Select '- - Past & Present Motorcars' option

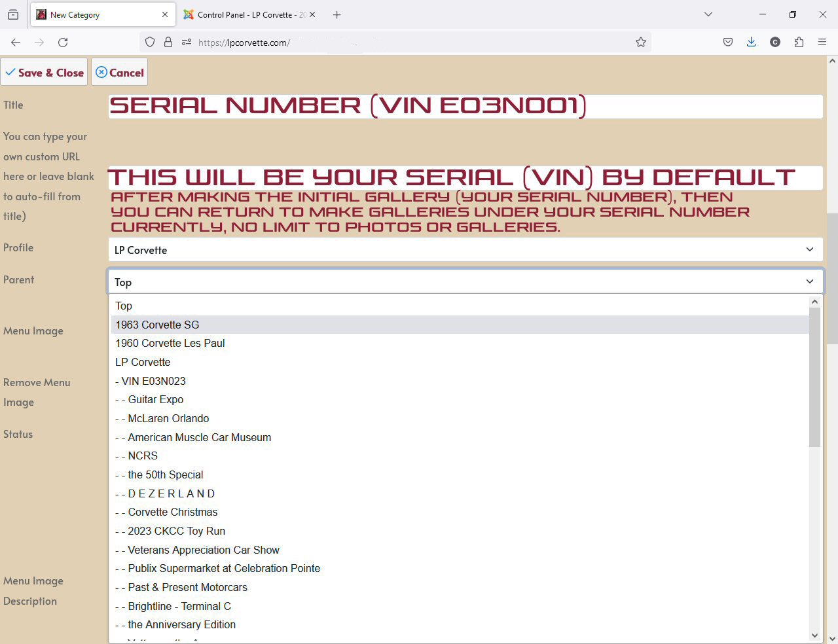coord(460,587)
